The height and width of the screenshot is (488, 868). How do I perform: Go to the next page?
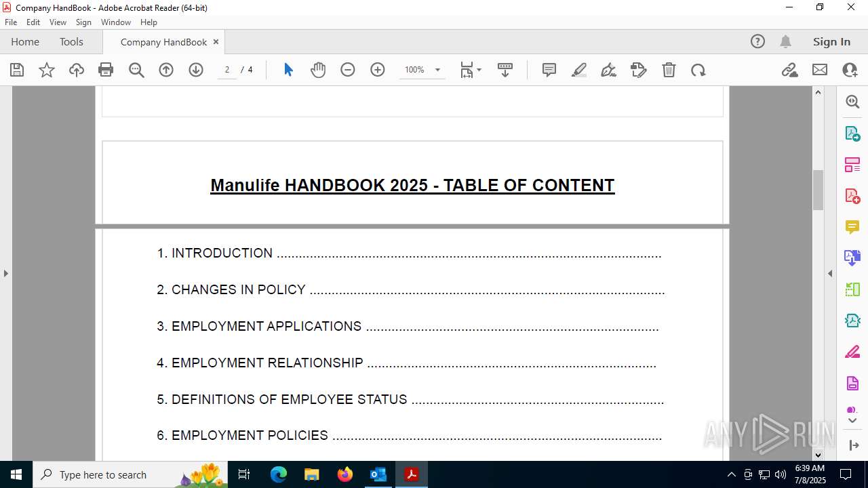point(196,70)
